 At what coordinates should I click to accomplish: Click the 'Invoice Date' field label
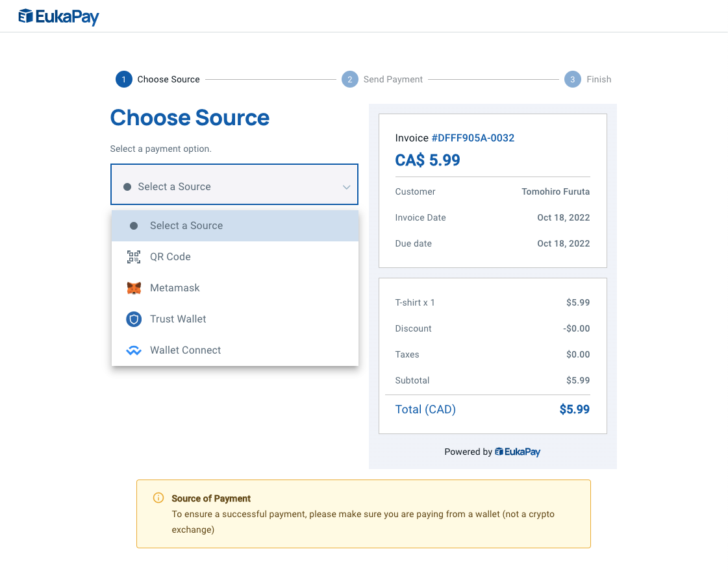[x=420, y=217]
